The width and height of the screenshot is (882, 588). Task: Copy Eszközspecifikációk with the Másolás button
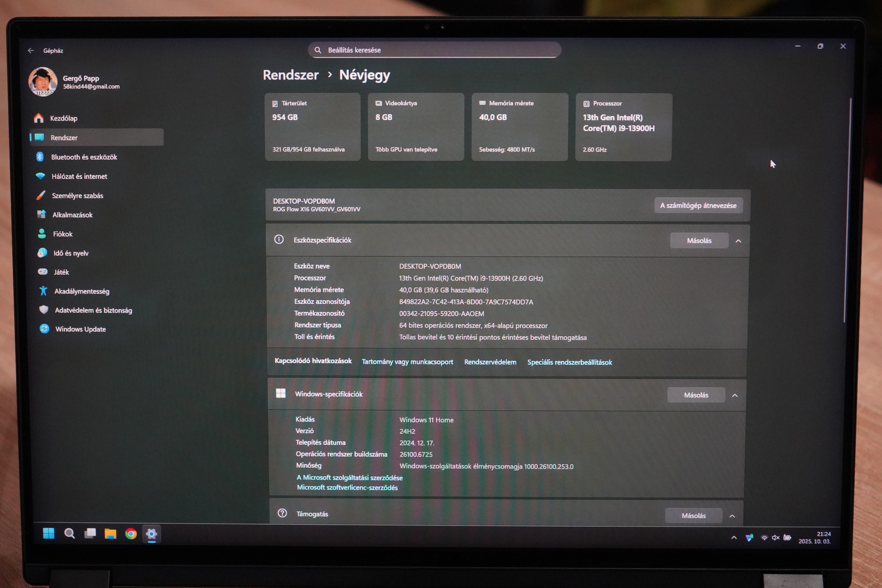click(699, 241)
